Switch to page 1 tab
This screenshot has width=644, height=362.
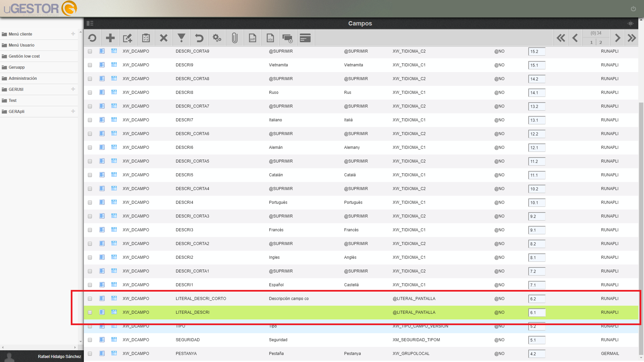[591, 42]
